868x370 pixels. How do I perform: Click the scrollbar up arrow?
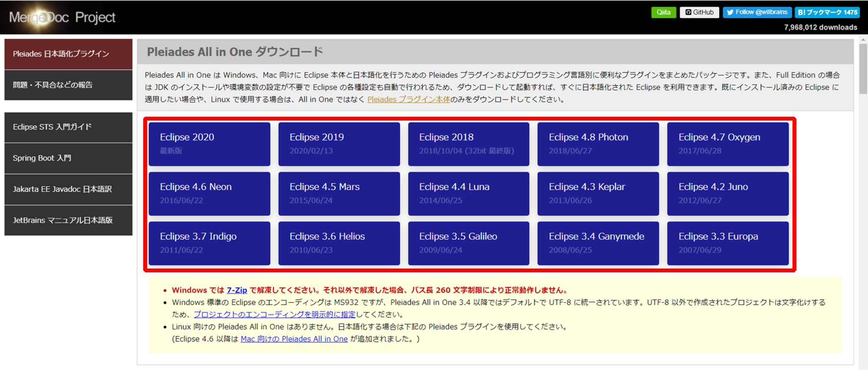[863, 40]
